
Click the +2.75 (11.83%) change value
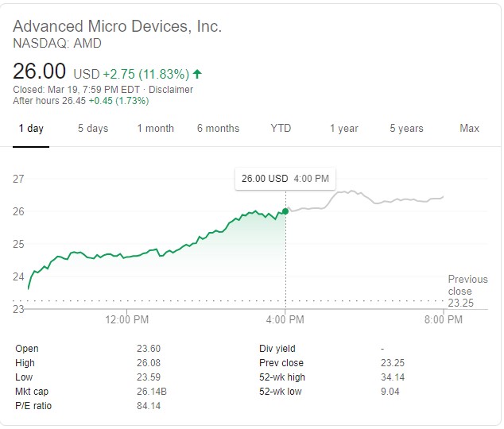(146, 74)
